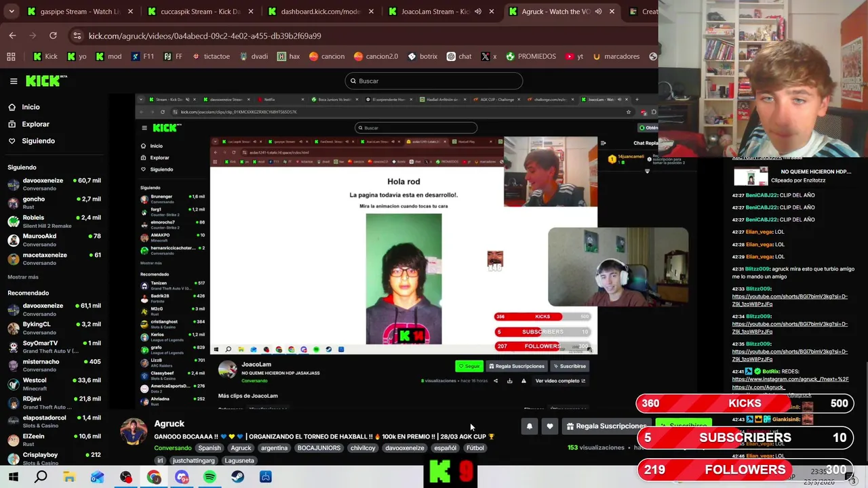Click the browser address bar URL
Screen dimensions: 868x488
pyautogui.click(x=205, y=36)
